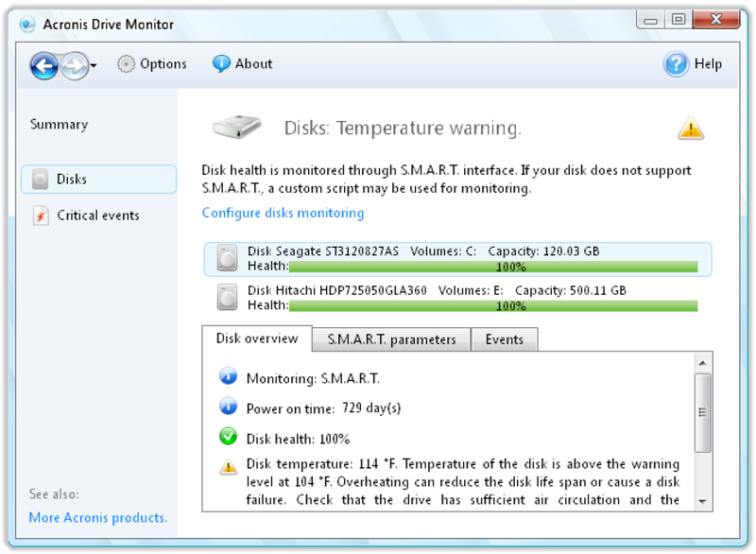756x554 pixels.
Task: Click the Acronis Drive Monitor title bar icon
Action: [x=27, y=25]
